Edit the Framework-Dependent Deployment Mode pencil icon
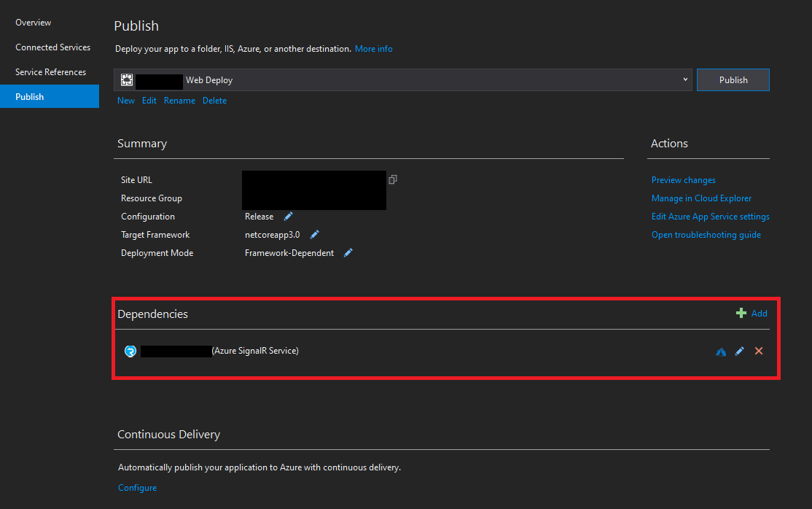This screenshot has height=509, width=812. (x=348, y=252)
